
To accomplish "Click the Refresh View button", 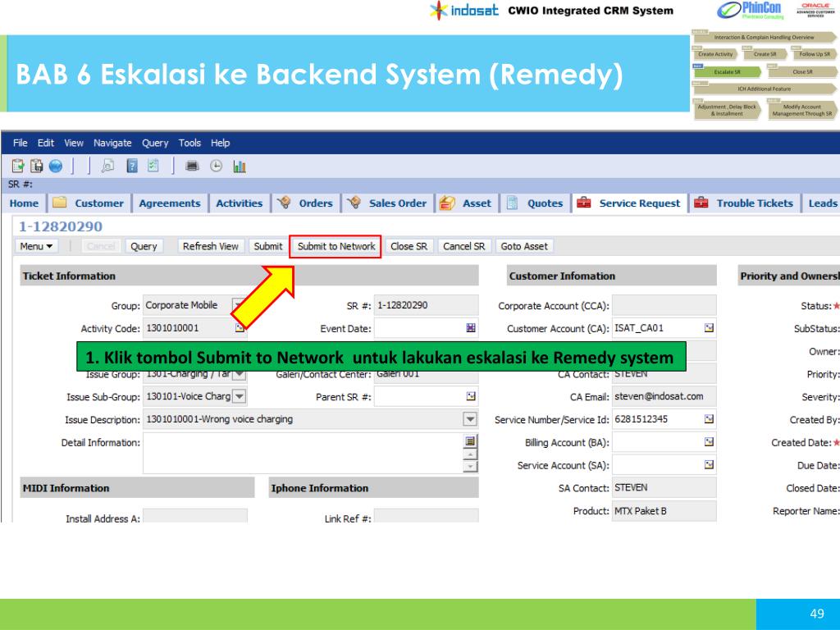I will point(211,246).
